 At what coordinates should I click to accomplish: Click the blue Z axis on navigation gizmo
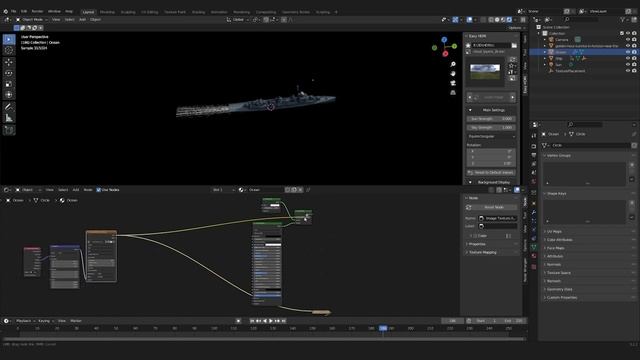[444, 40]
